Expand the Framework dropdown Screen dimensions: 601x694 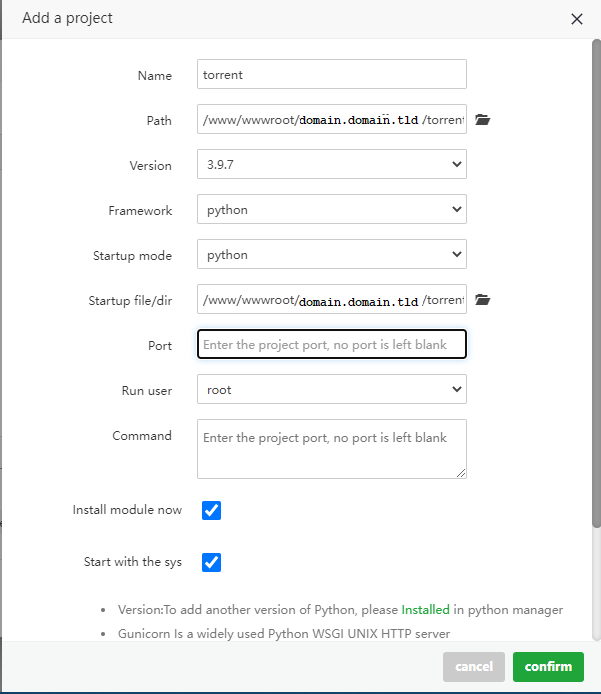click(x=331, y=210)
